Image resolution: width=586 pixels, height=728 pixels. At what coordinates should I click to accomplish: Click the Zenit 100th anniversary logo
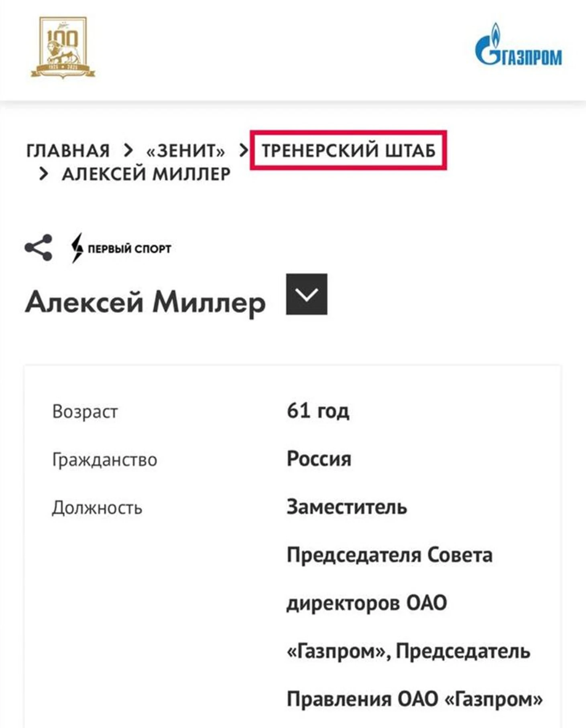(63, 47)
